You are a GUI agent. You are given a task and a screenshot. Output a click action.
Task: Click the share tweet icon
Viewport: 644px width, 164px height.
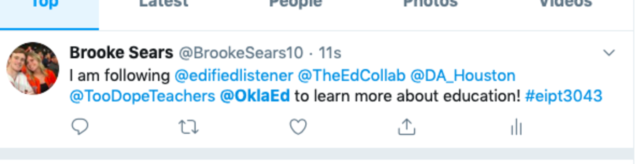click(407, 127)
